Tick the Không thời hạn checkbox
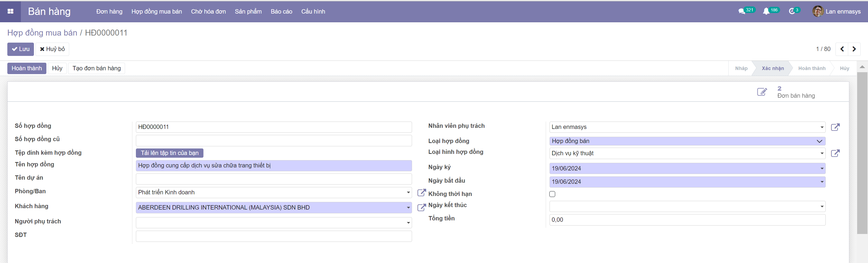The width and height of the screenshot is (868, 263). (552, 194)
